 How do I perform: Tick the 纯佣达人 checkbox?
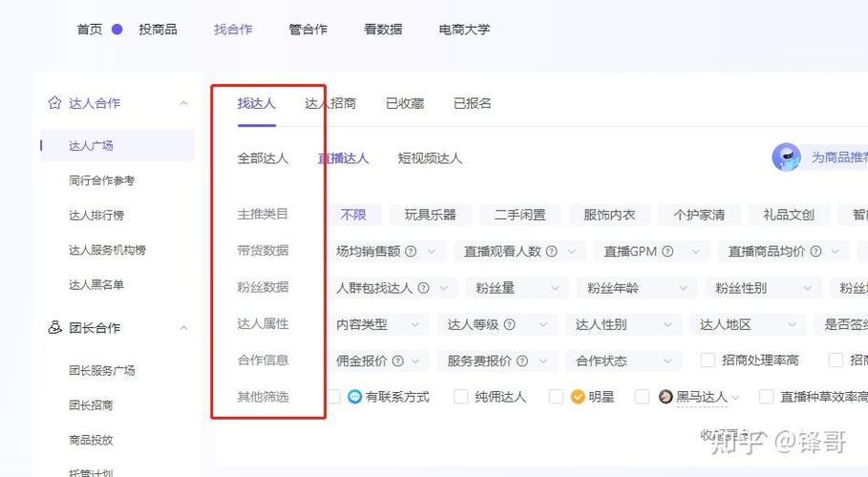460,396
